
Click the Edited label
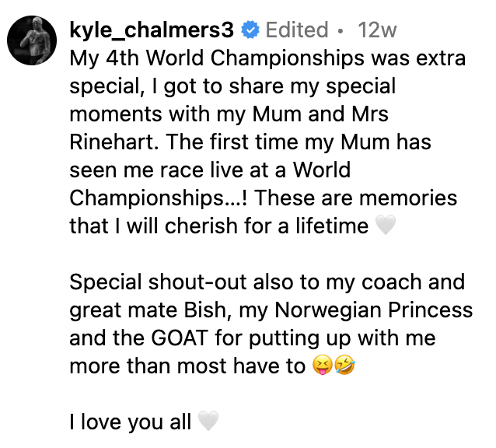(x=297, y=30)
